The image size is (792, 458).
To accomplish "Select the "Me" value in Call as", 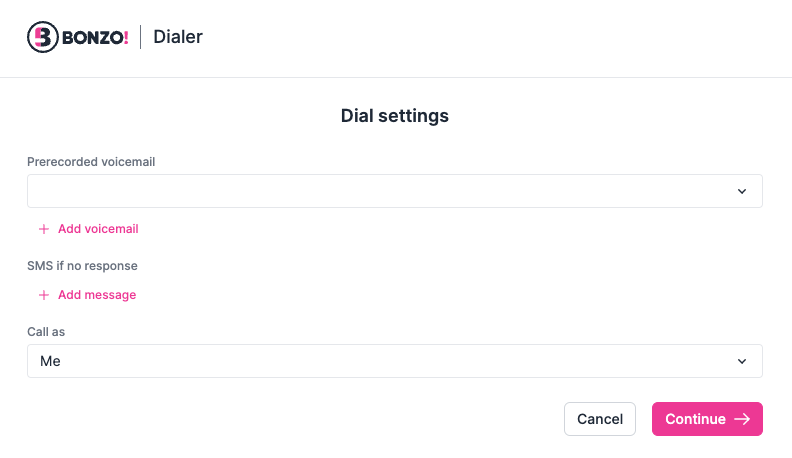I will (x=50, y=361).
